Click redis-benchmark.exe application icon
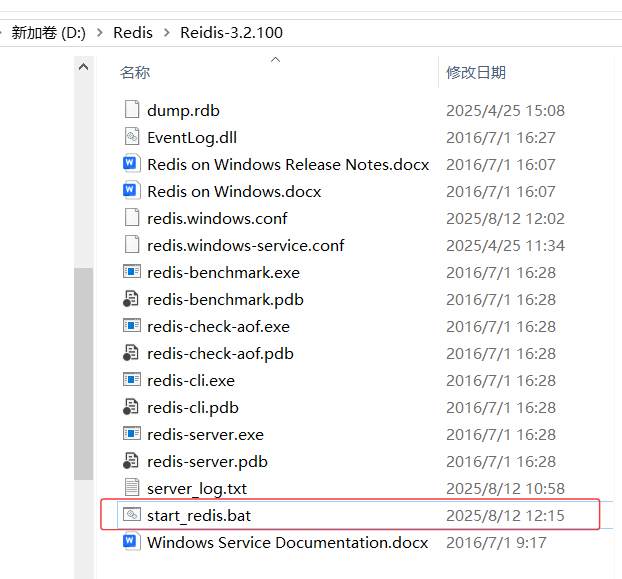The height and width of the screenshot is (579, 622). tap(132, 272)
